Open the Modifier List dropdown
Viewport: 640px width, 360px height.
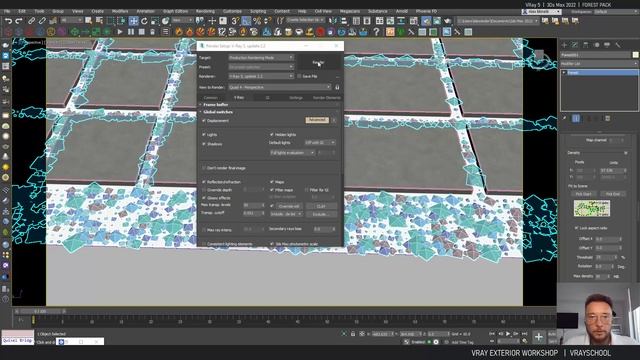pos(598,64)
